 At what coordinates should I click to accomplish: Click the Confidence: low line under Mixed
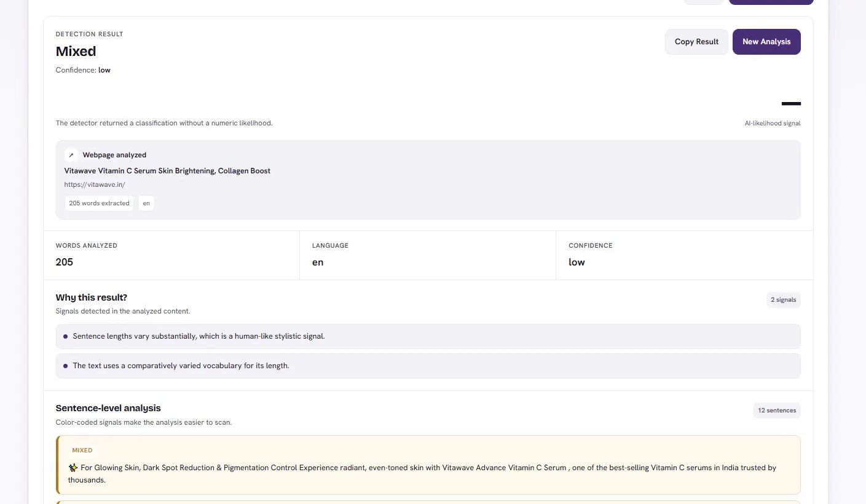[x=83, y=70]
